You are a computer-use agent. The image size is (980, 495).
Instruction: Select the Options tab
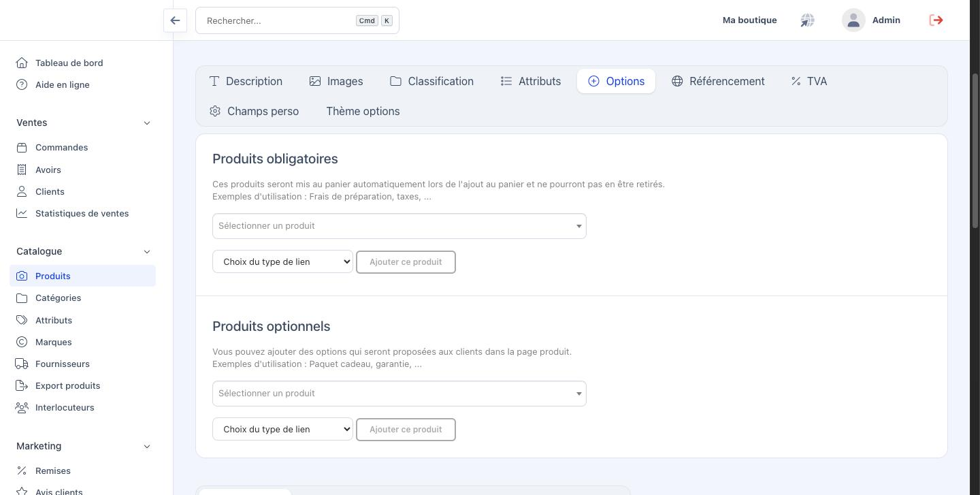pyautogui.click(x=616, y=81)
